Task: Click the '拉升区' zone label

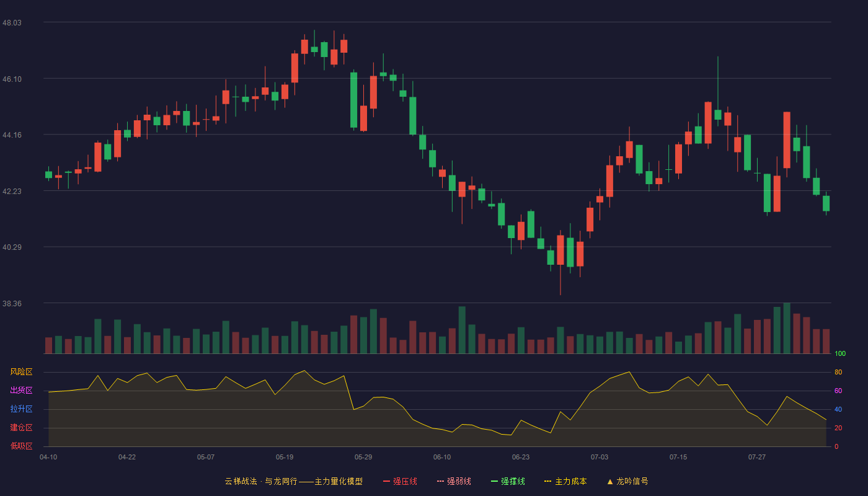Action: point(21,409)
